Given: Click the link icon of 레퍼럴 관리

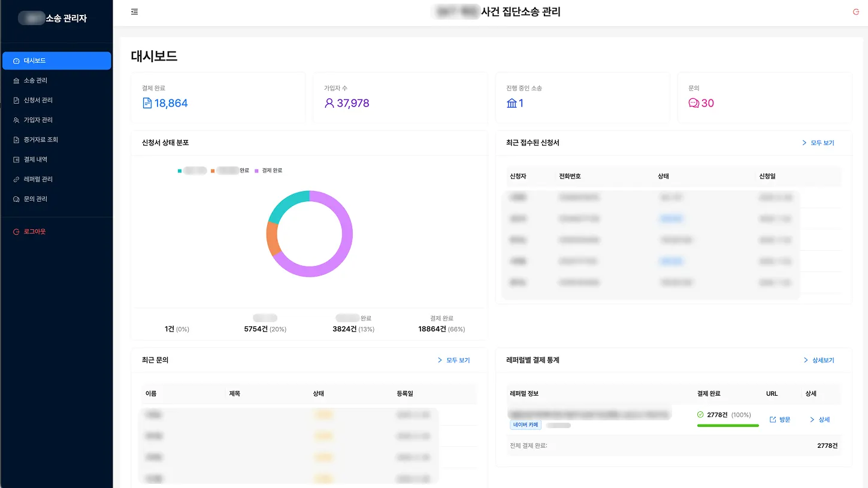Looking at the screenshot, I should coord(17,179).
